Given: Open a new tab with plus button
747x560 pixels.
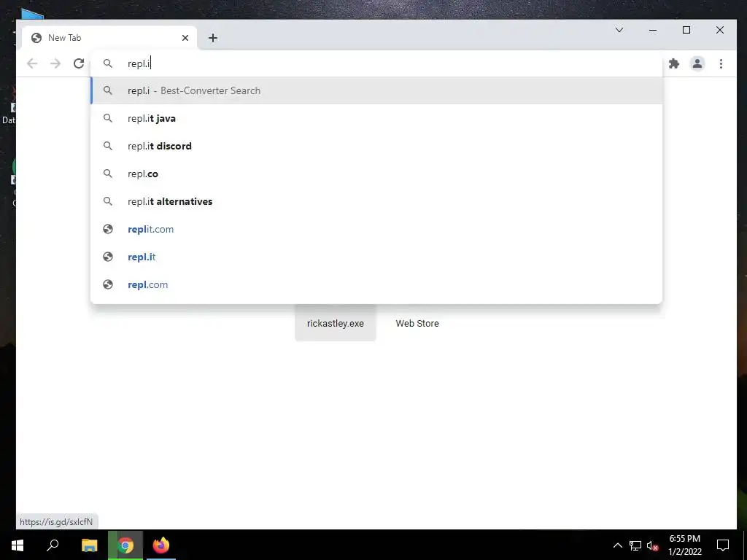Looking at the screenshot, I should tap(213, 38).
